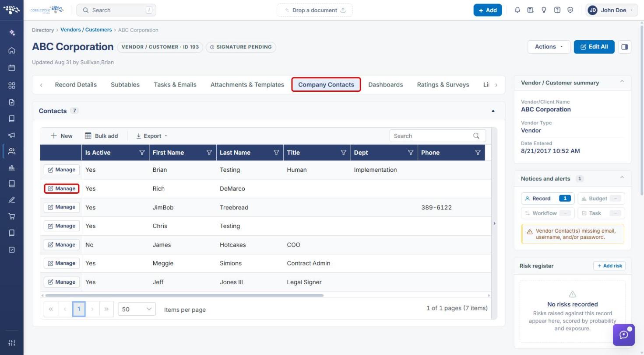
Task: Toggle the Task alerts chip
Action: 601,213
